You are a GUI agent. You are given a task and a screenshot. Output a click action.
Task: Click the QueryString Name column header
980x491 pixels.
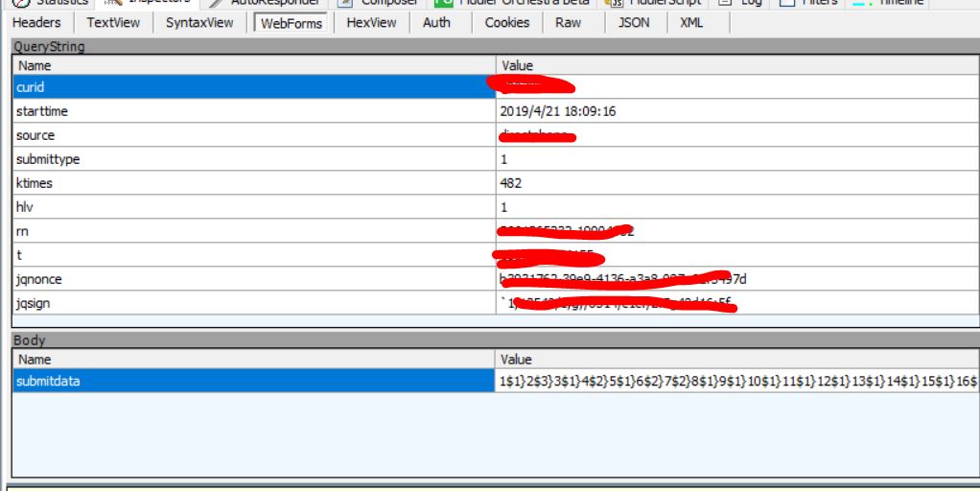pyautogui.click(x=254, y=65)
